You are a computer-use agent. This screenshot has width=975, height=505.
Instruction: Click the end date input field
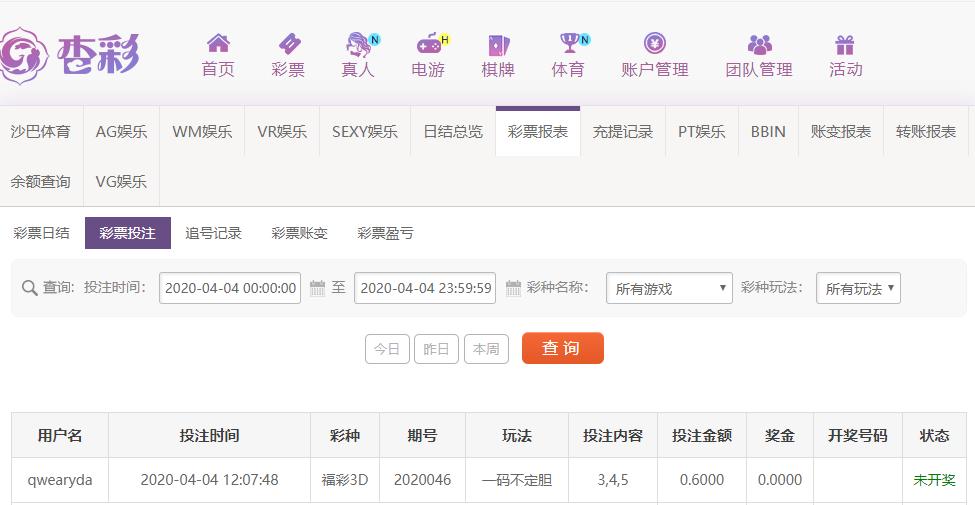tap(426, 288)
